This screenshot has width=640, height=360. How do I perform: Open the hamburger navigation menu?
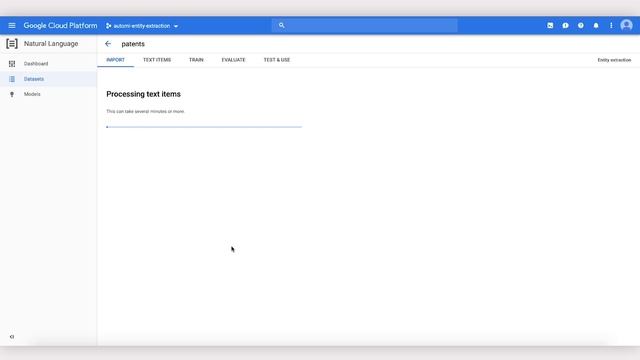click(12, 26)
